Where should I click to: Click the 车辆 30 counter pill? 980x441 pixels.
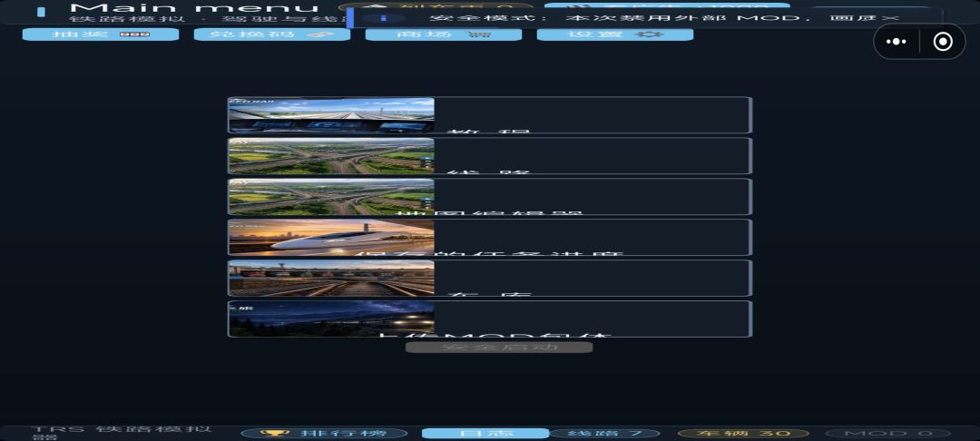[743, 434]
